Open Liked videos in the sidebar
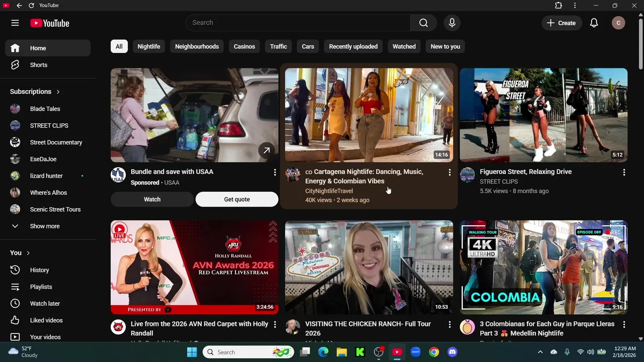Image resolution: width=644 pixels, height=362 pixels. point(48,320)
